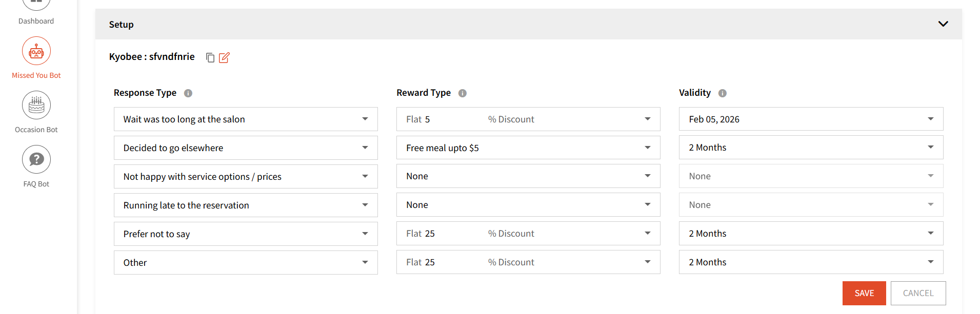The height and width of the screenshot is (314, 980).
Task: Click the Occasion Bot label
Action: click(x=36, y=130)
